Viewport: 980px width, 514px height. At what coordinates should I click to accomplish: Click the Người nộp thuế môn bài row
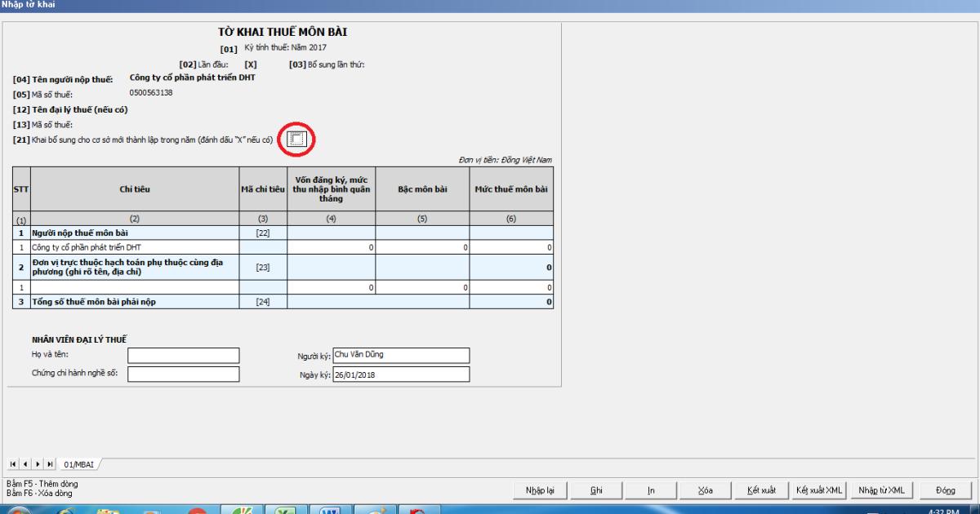pyautogui.click(x=283, y=233)
